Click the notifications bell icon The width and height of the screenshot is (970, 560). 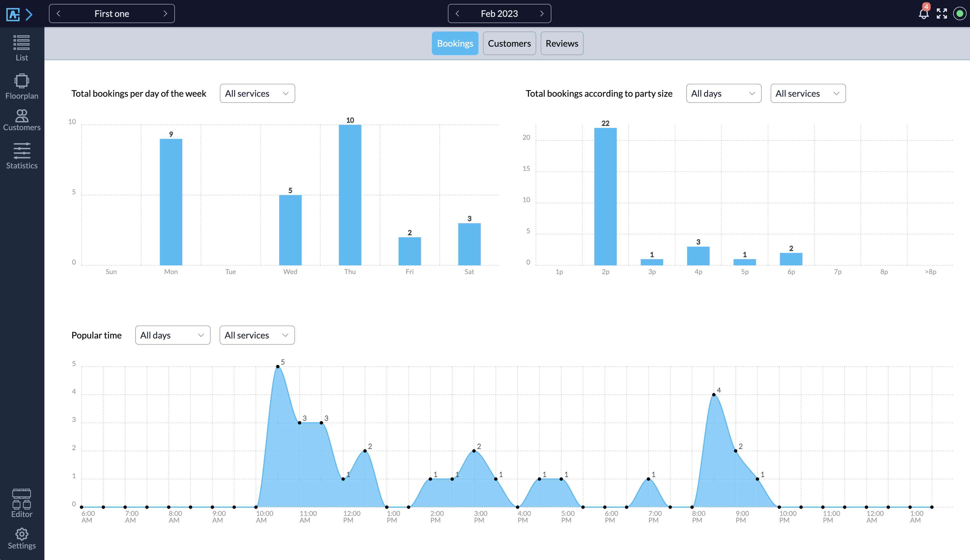[x=923, y=14]
